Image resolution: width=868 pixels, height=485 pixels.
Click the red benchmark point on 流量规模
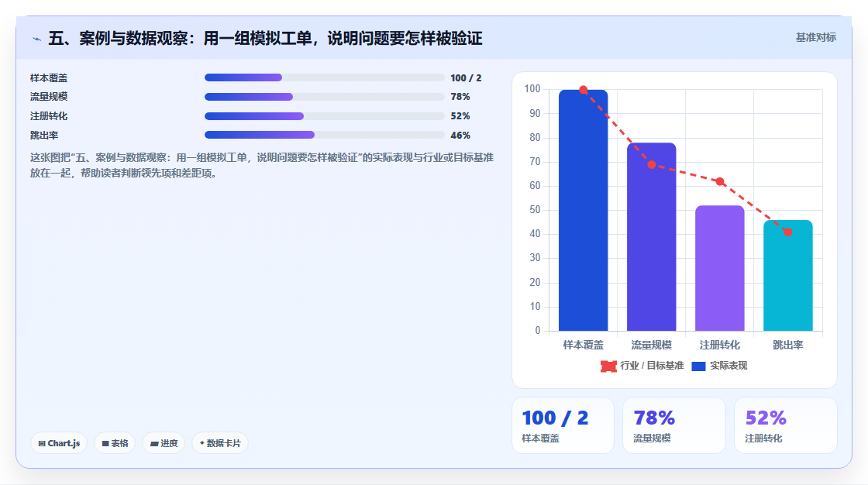tap(652, 164)
